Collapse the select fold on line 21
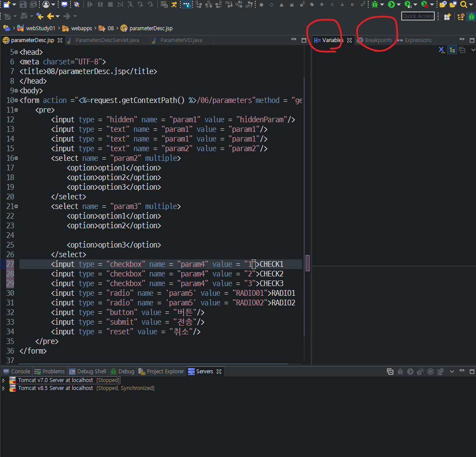Image resolution: width=476 pixels, height=457 pixels. (x=16, y=206)
